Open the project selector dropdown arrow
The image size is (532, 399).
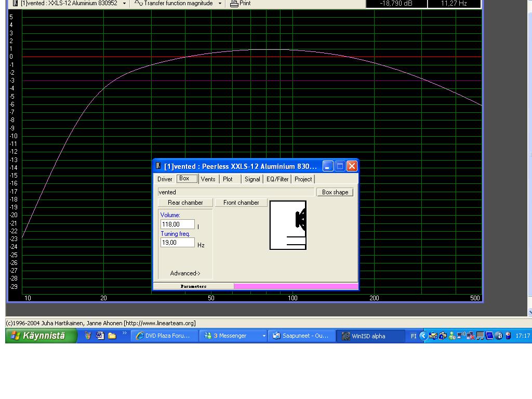point(124,4)
